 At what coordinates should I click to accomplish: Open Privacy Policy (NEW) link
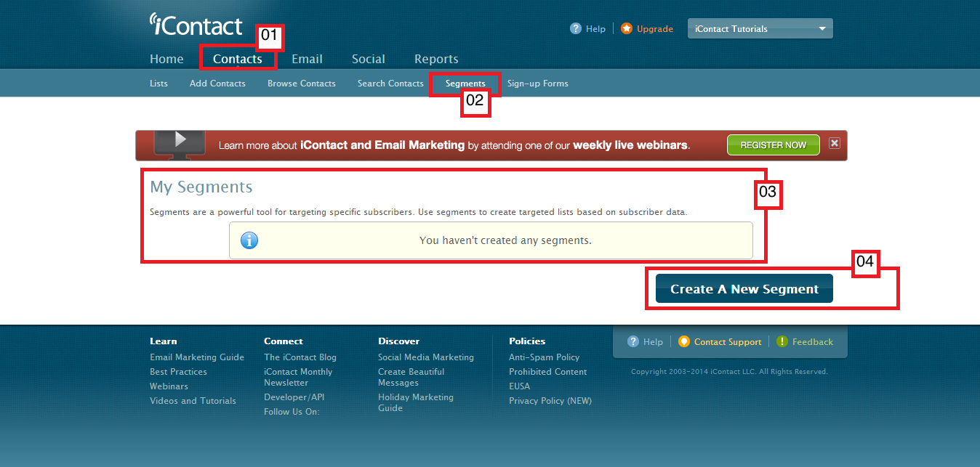pos(550,401)
